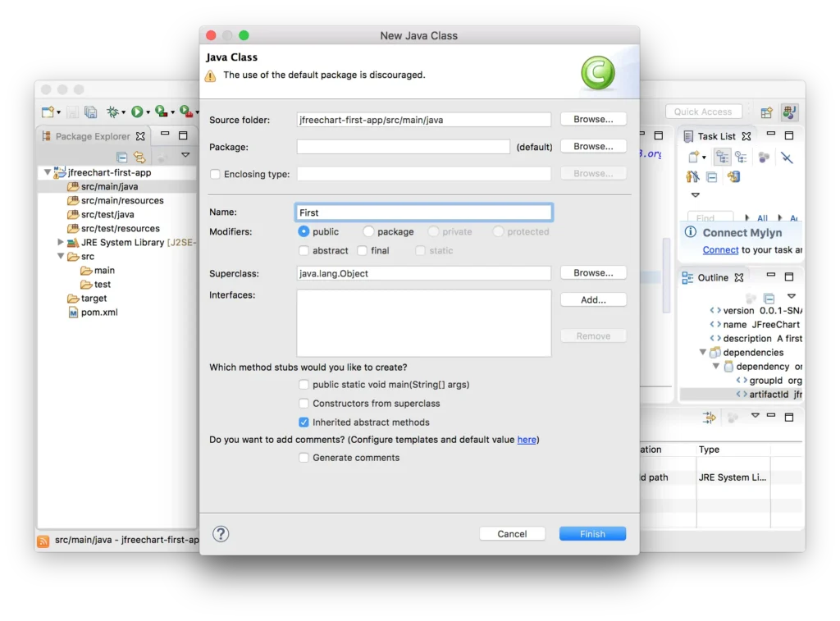Select pom.xml in Package Explorer
The height and width of the screenshot is (621, 840).
98,313
